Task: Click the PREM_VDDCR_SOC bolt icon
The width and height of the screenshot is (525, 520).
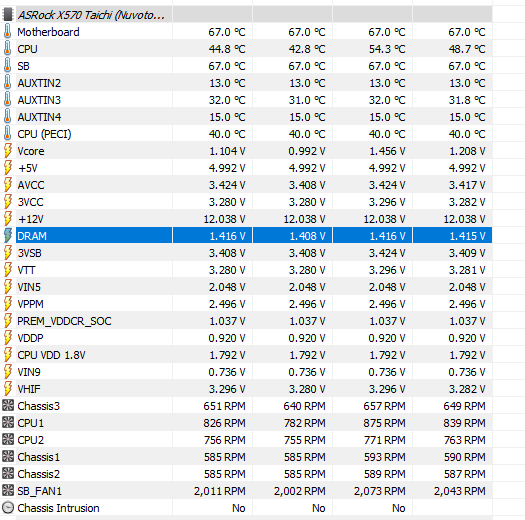Action: [x=8, y=321]
